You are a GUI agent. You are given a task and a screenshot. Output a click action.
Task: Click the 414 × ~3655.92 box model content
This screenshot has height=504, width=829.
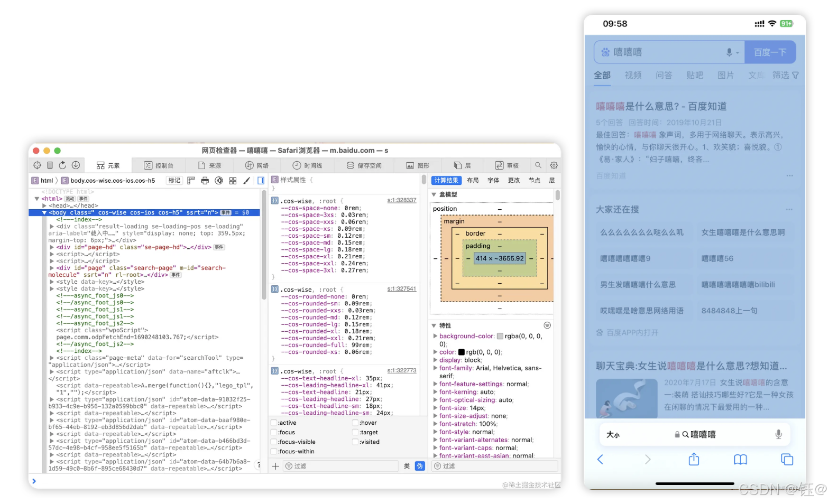pos(500,258)
